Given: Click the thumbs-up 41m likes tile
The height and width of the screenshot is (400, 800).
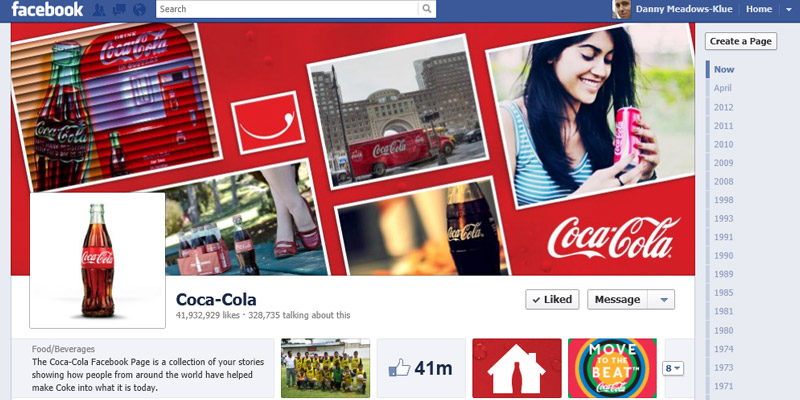Looking at the screenshot, I should [421, 368].
